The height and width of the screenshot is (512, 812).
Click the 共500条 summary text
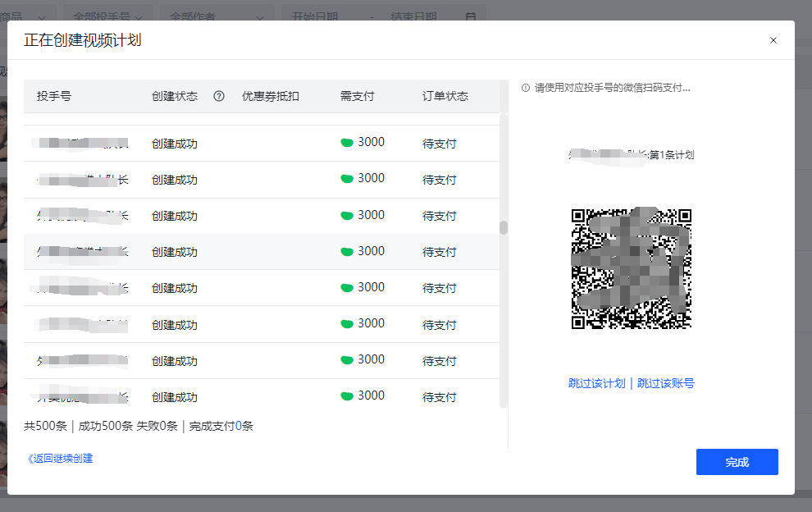[x=46, y=426]
